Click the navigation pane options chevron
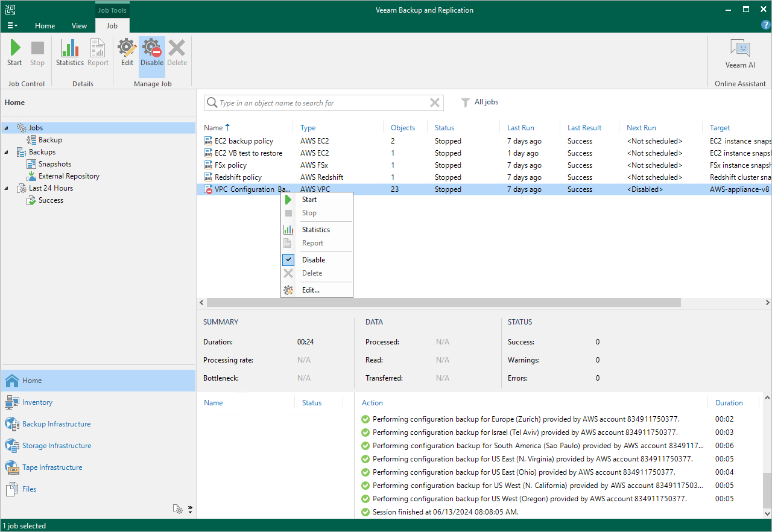The image size is (772, 532). pyautogui.click(x=190, y=509)
